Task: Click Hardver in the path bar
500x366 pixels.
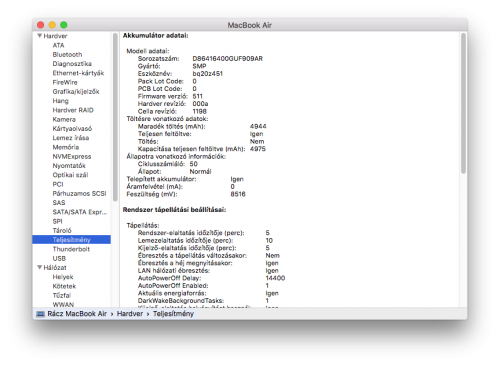Action: (x=130, y=314)
